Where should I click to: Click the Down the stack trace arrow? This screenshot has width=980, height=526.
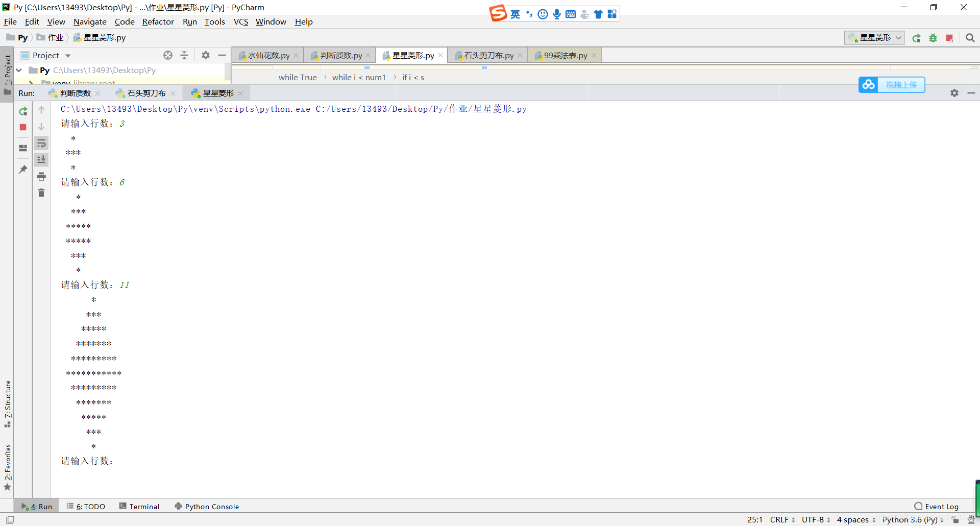coord(41,126)
